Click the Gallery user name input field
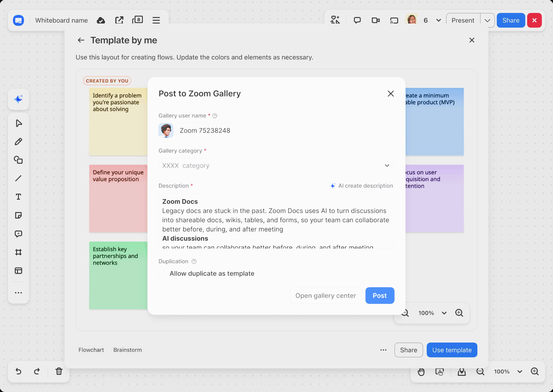The height and width of the screenshot is (392, 553). 285,130
